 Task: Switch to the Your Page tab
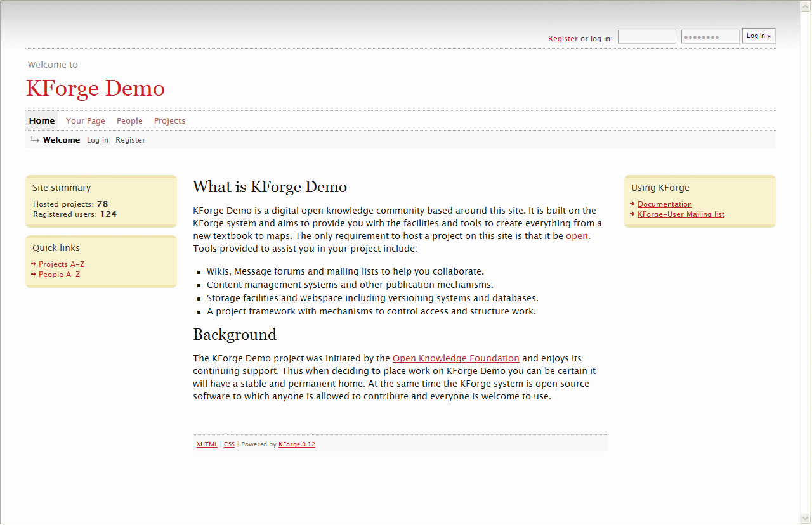[86, 120]
